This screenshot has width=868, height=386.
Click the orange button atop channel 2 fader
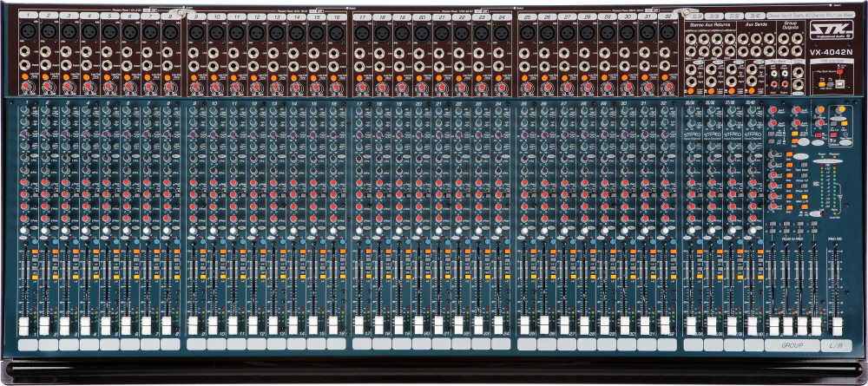click(56, 252)
